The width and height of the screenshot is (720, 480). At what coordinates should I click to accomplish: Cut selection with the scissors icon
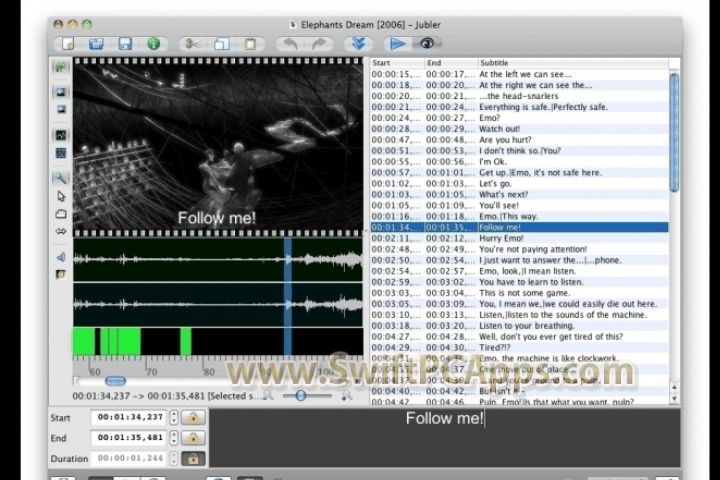coord(192,44)
